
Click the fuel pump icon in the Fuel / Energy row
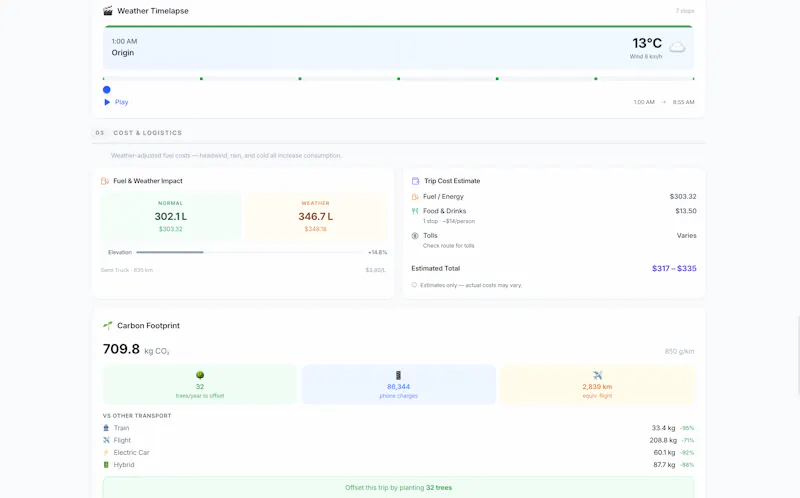[x=415, y=196]
